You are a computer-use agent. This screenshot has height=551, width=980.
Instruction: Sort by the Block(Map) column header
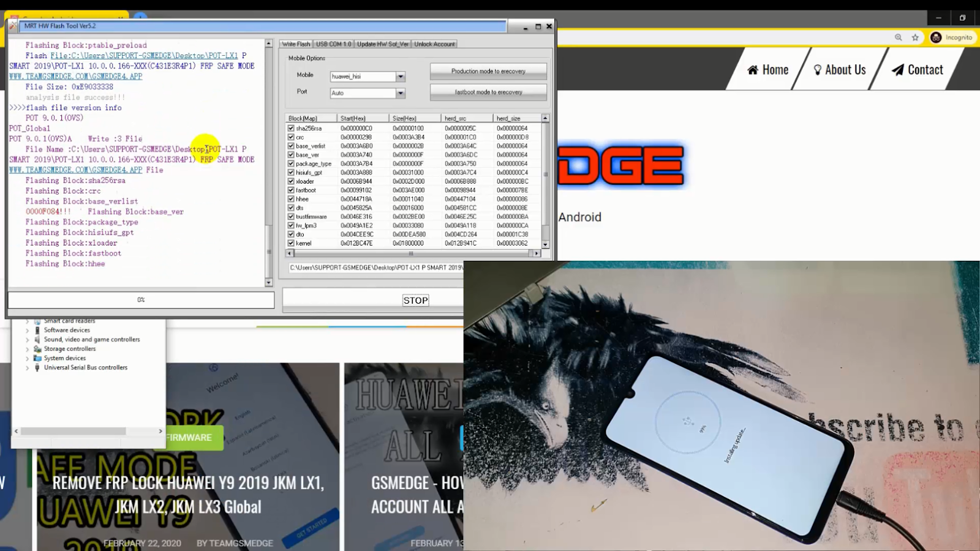click(311, 118)
